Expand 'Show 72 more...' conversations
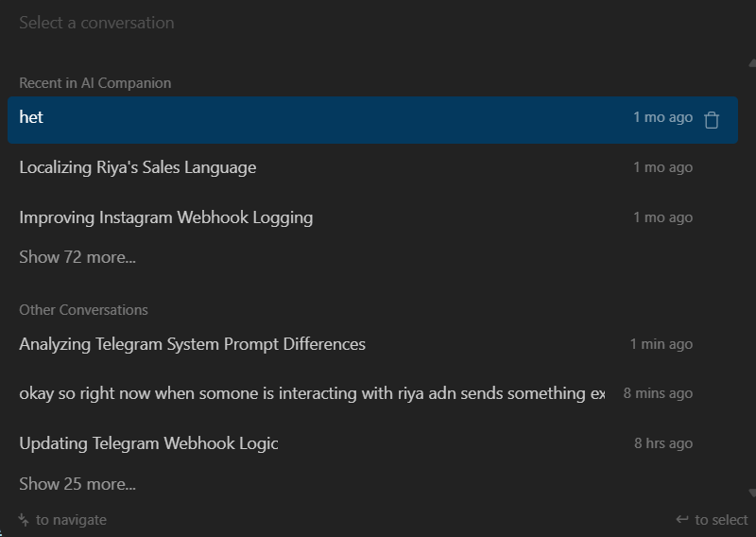 pos(77,257)
